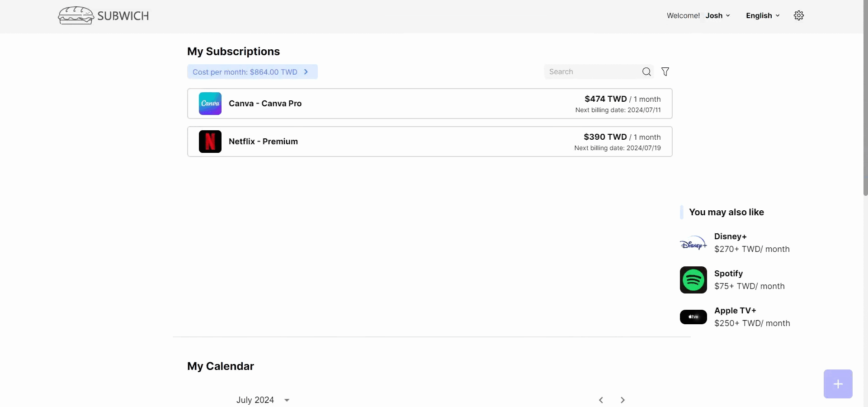Open the English language dropdown
Viewport: 868px width, 407px height.
(763, 15)
